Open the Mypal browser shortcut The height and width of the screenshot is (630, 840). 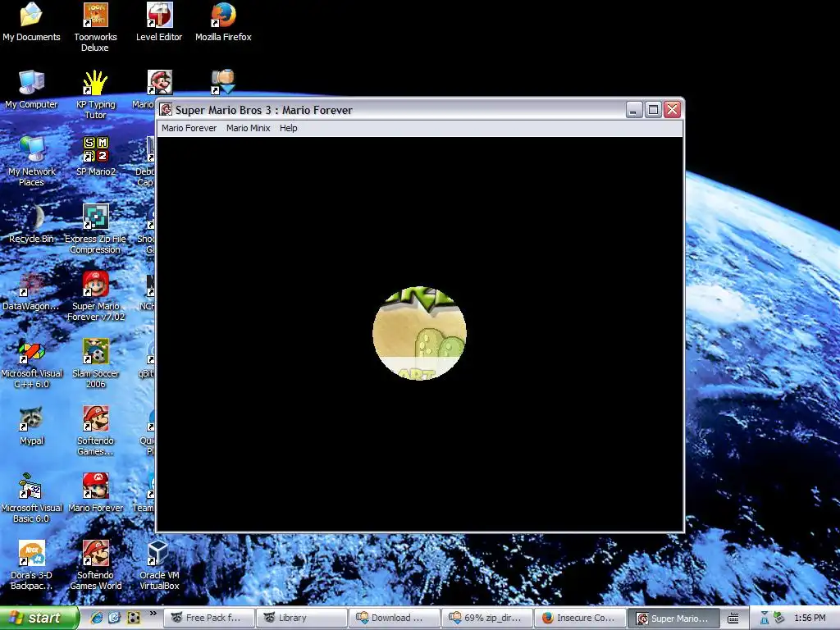point(31,426)
